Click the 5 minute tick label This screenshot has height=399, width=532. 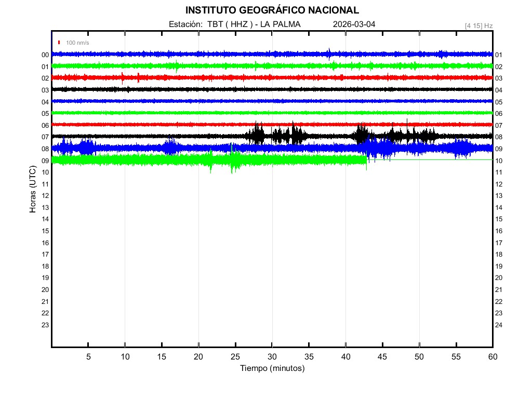coord(88,356)
